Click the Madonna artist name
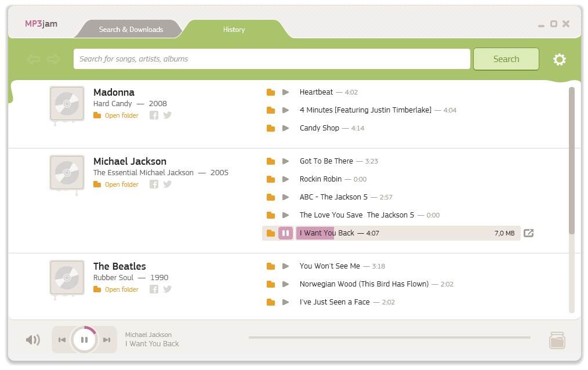 (114, 92)
